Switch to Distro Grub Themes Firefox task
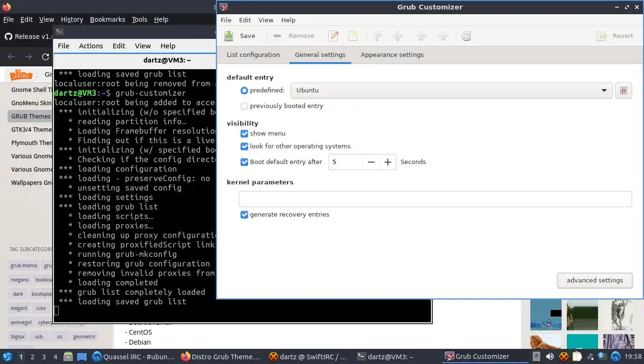 click(x=221, y=356)
